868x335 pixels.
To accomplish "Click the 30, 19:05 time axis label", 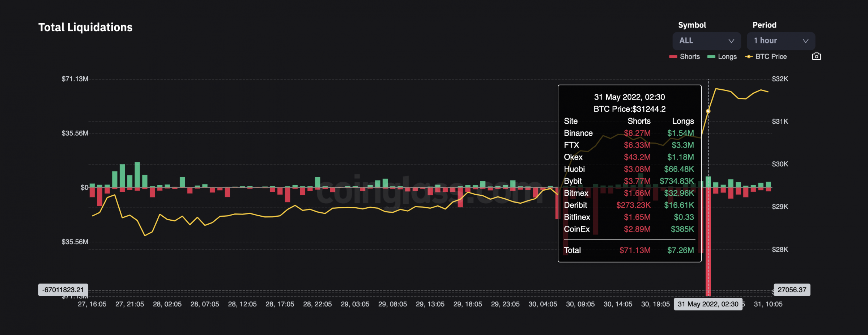I will 655,304.
